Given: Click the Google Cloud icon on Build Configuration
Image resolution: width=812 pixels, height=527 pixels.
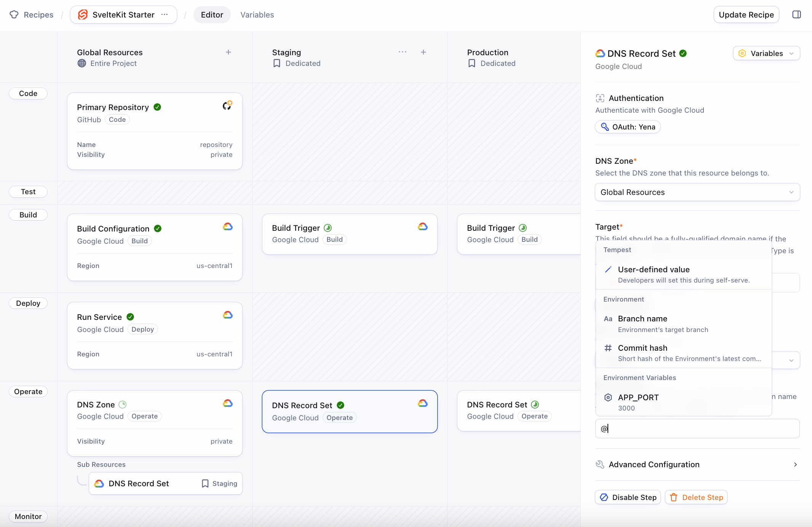Looking at the screenshot, I should point(227,227).
